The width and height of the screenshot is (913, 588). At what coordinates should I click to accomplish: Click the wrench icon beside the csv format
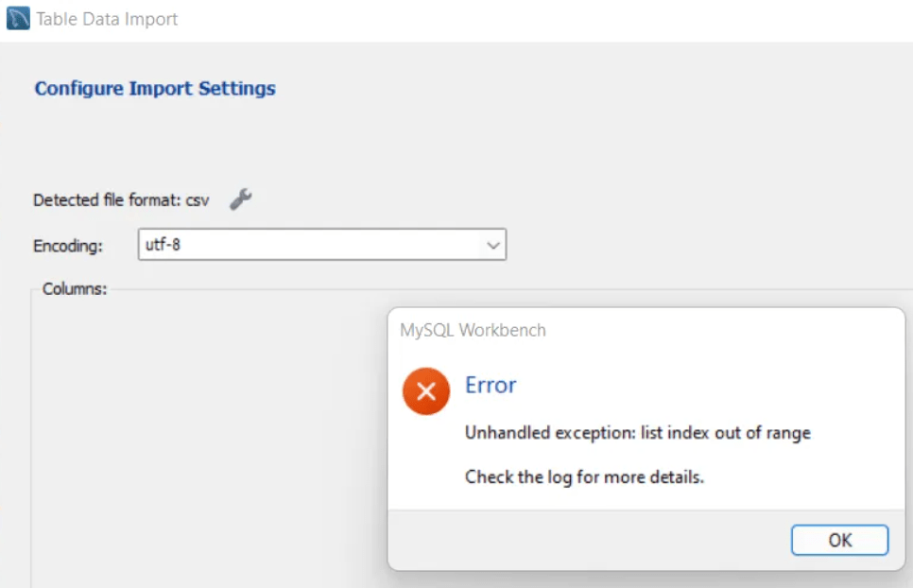[x=241, y=199]
